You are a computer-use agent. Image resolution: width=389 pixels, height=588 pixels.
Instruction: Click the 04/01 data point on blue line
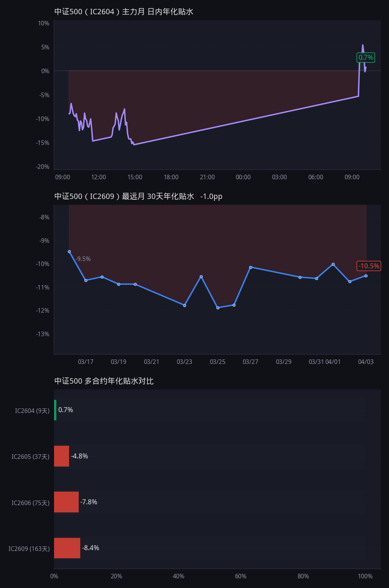pyautogui.click(x=333, y=264)
